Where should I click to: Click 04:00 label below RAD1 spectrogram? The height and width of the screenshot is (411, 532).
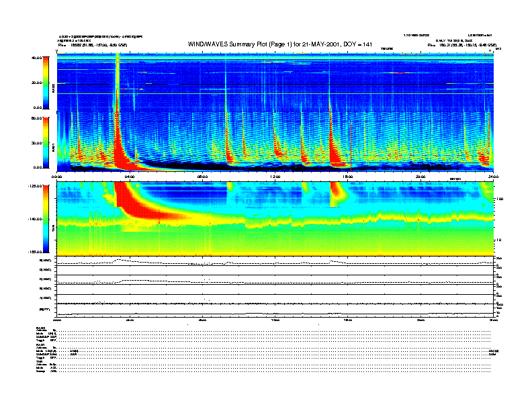click(x=130, y=177)
